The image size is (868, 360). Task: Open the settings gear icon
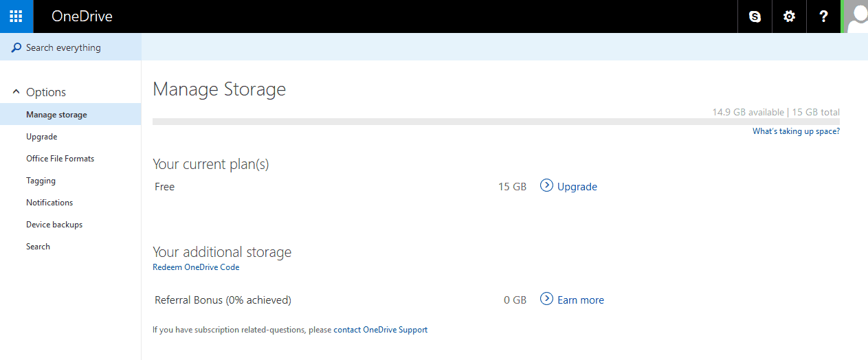(x=789, y=16)
